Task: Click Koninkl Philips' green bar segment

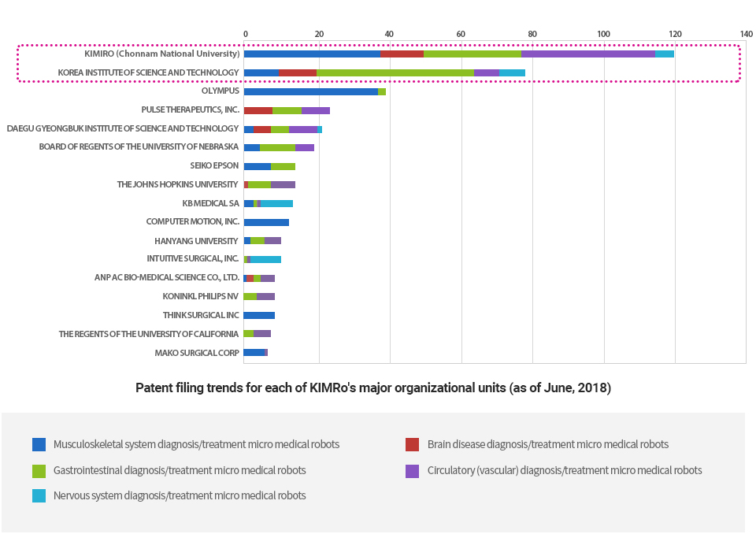Action: pyautogui.click(x=250, y=296)
